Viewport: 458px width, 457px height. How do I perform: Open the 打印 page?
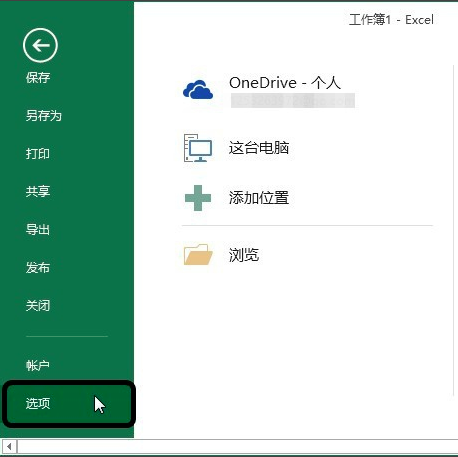tap(38, 154)
